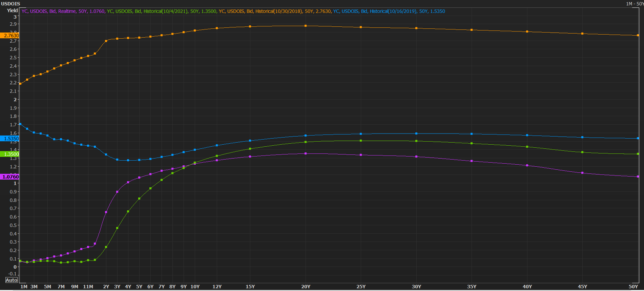Click the blue 1.5350 value tag
The image size is (644, 291).
click(x=10, y=139)
